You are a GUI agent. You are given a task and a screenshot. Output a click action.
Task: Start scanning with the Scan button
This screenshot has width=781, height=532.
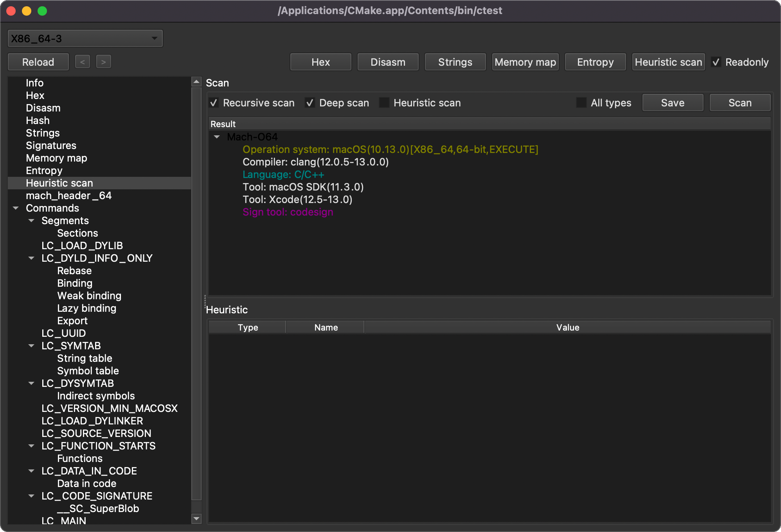740,103
